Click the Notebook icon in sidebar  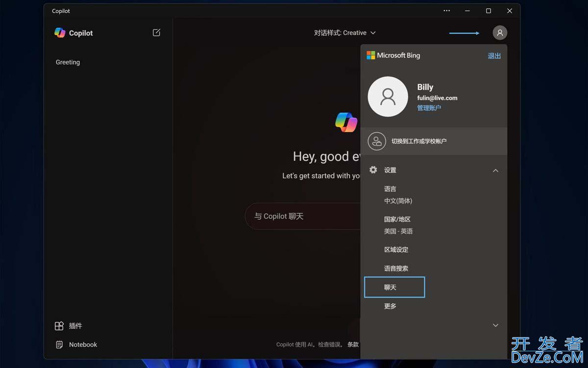click(x=59, y=344)
